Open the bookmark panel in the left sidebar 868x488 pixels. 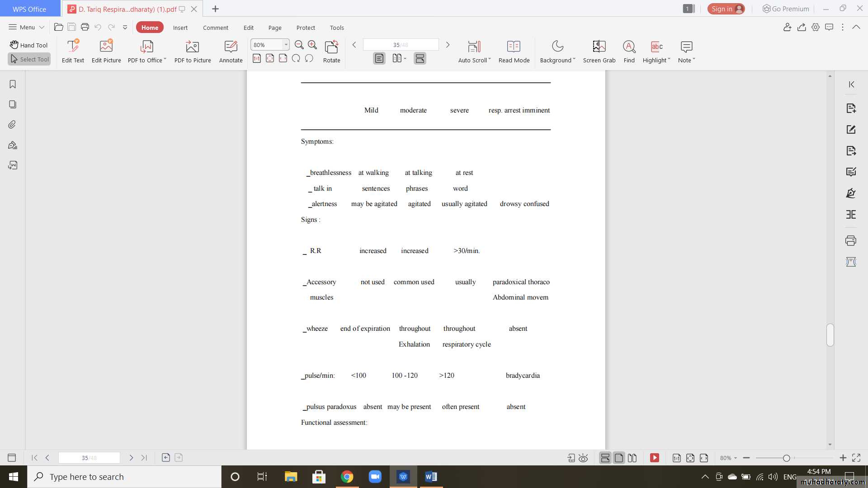click(x=13, y=84)
